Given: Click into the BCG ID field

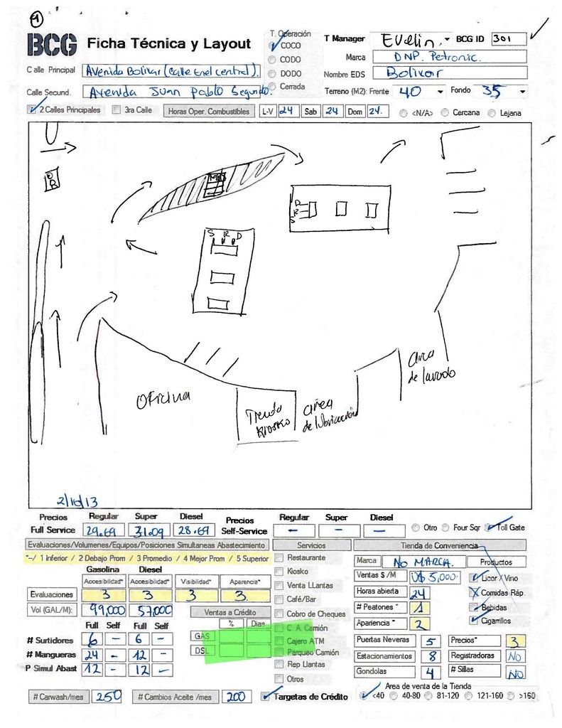Looking at the screenshot, I should (x=509, y=38).
